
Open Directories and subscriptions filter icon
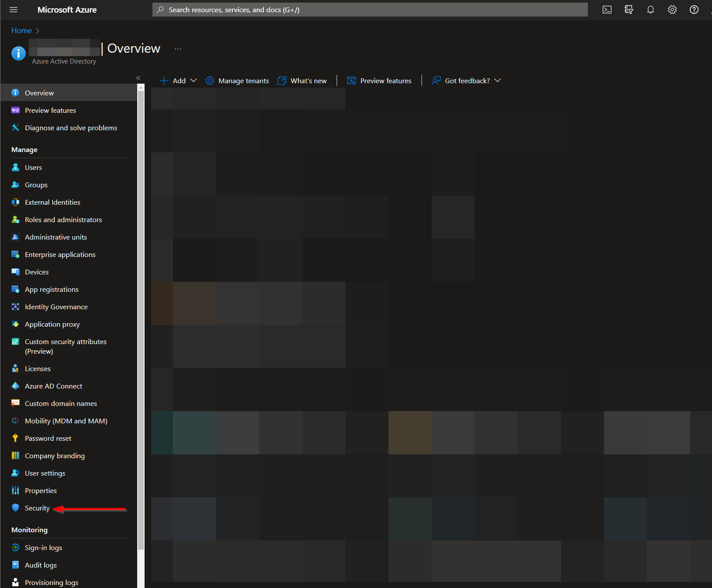[x=629, y=10]
